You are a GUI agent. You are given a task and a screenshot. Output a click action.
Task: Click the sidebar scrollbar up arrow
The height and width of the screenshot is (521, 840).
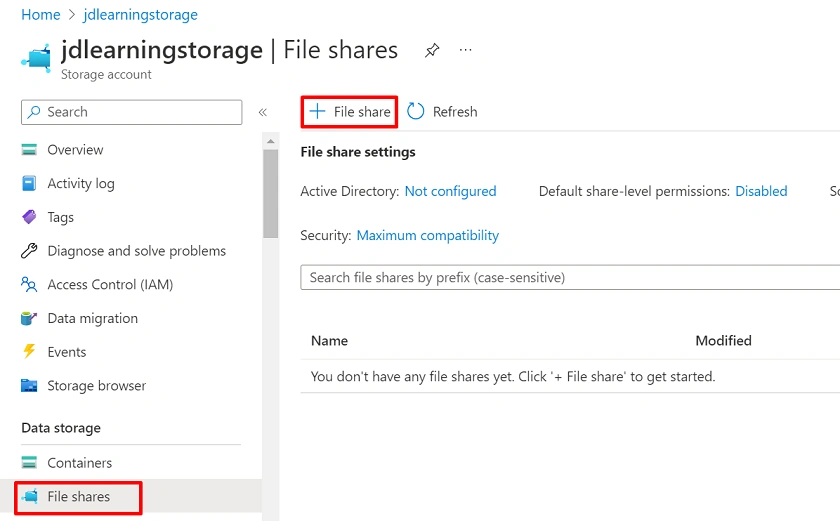271,141
